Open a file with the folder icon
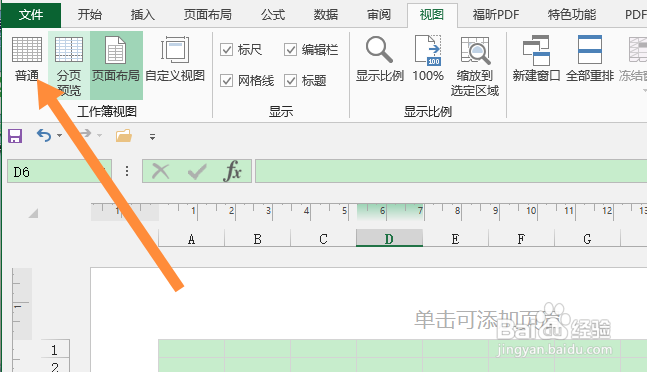 (124, 135)
